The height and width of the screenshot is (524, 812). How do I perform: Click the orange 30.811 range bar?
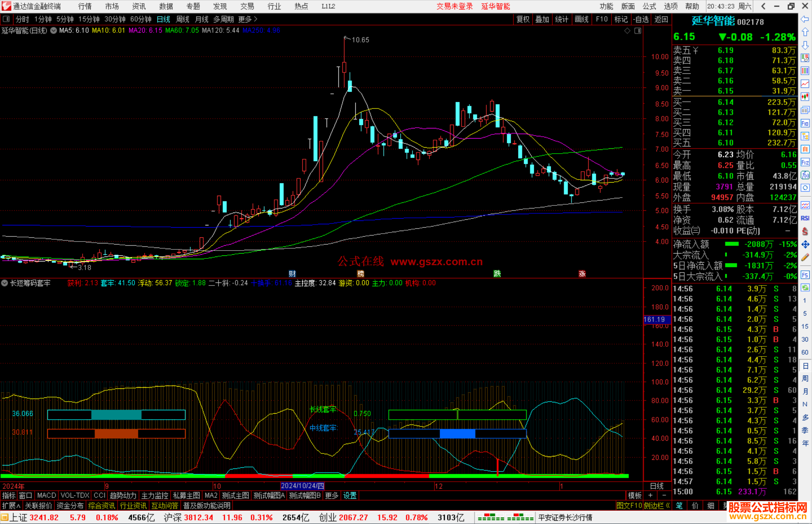click(x=117, y=433)
